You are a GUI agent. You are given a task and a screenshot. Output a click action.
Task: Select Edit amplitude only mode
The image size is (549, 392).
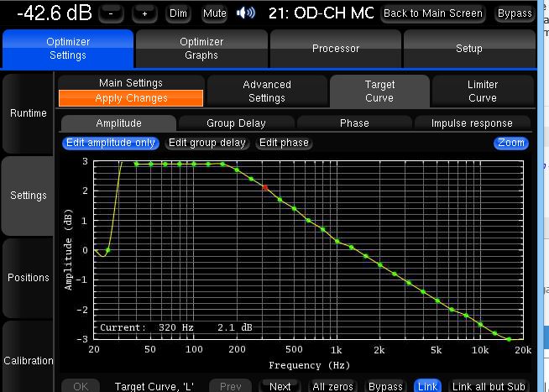click(111, 143)
